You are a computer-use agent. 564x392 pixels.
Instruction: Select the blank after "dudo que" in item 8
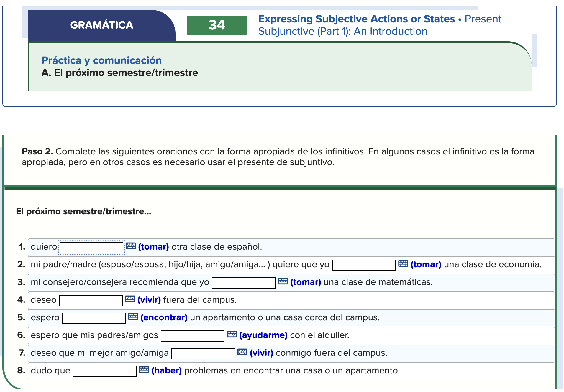click(x=105, y=370)
